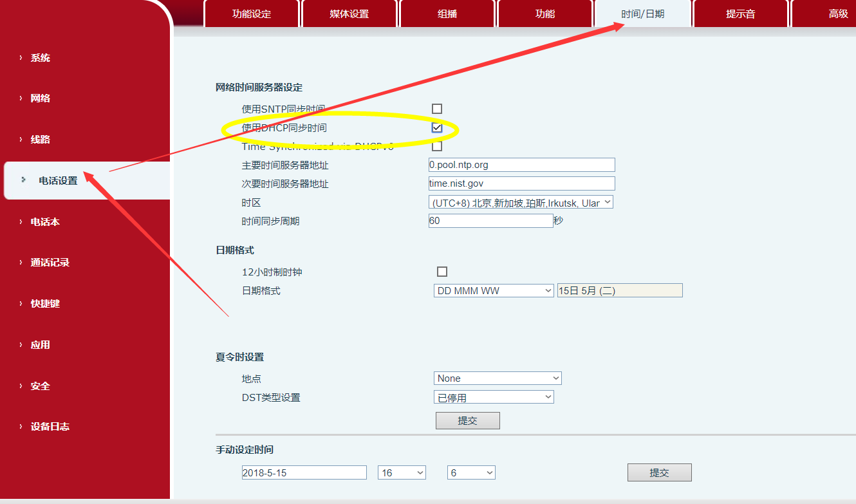
Task: Switch to the 提示音 tab
Action: coord(741,14)
